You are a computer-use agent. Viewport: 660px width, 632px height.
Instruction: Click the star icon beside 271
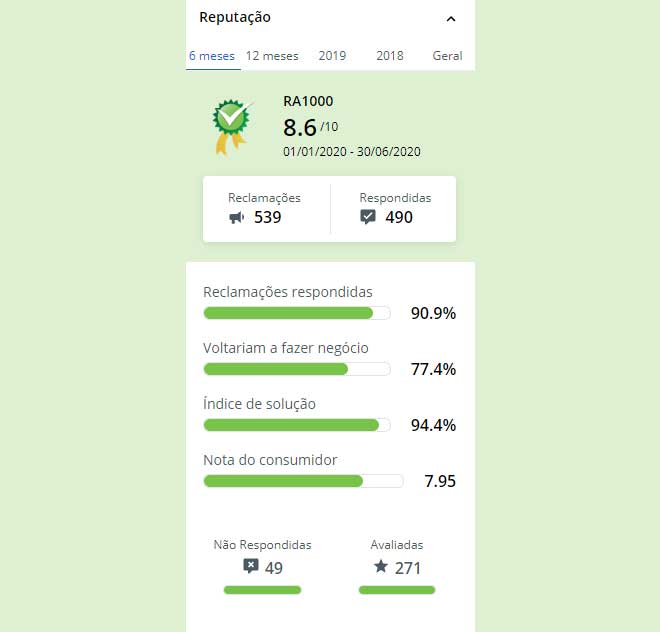pos(381,566)
